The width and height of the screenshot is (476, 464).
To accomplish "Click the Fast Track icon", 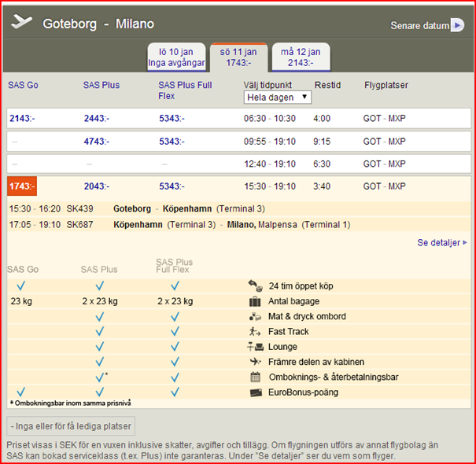I will point(254,331).
